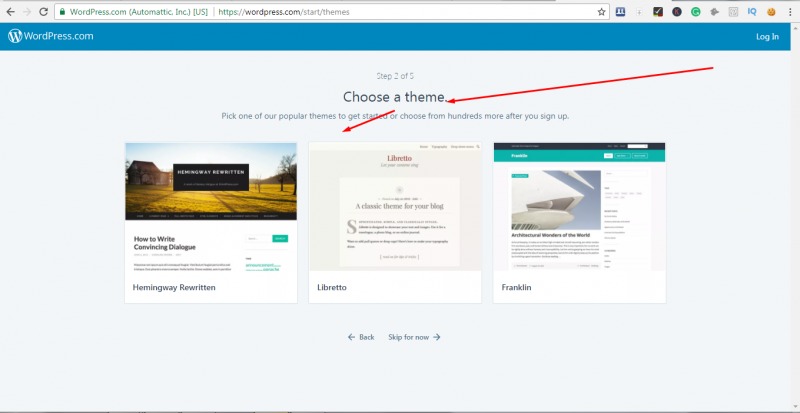Open the blue two-people extension icon
Image resolution: width=800 pixels, height=413 pixels.
click(x=620, y=12)
